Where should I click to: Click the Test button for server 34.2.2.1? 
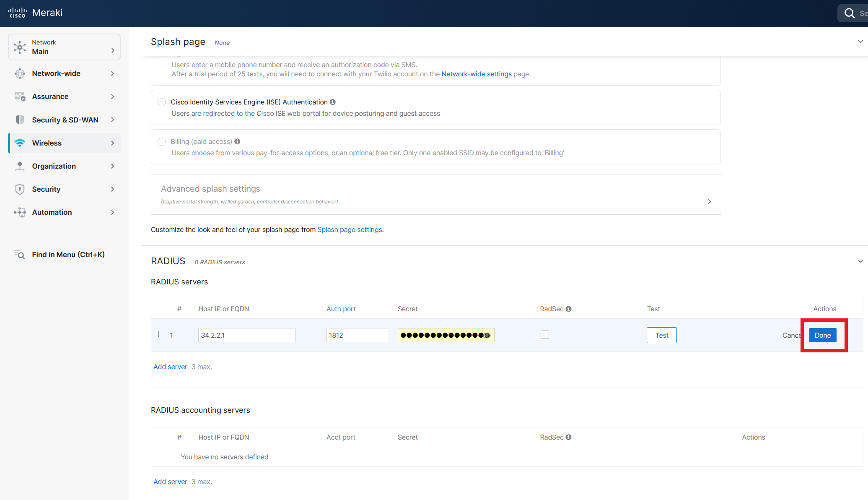tap(661, 335)
